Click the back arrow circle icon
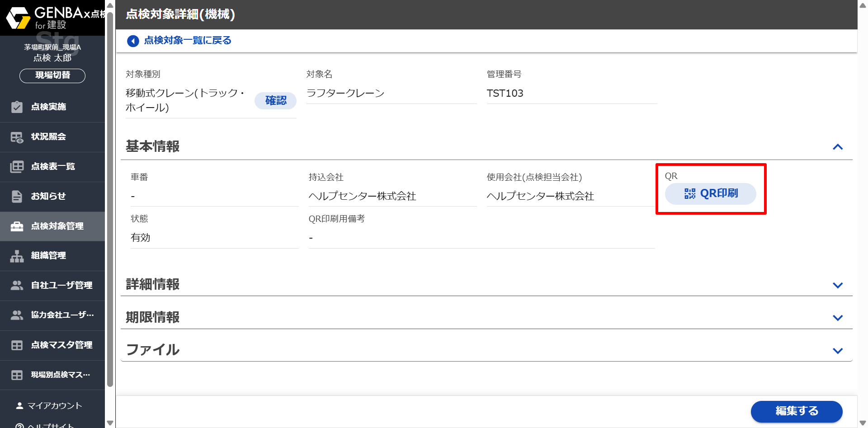 133,41
